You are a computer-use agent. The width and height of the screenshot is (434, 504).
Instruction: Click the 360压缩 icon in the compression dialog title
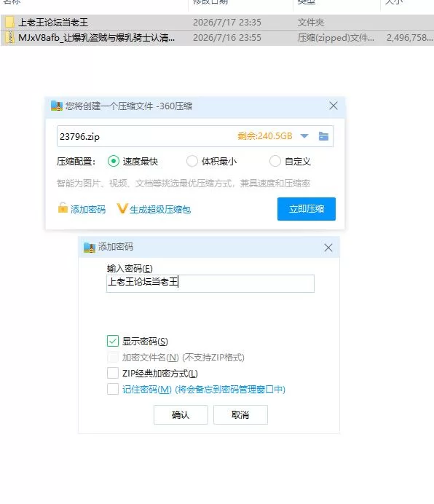click(57, 106)
